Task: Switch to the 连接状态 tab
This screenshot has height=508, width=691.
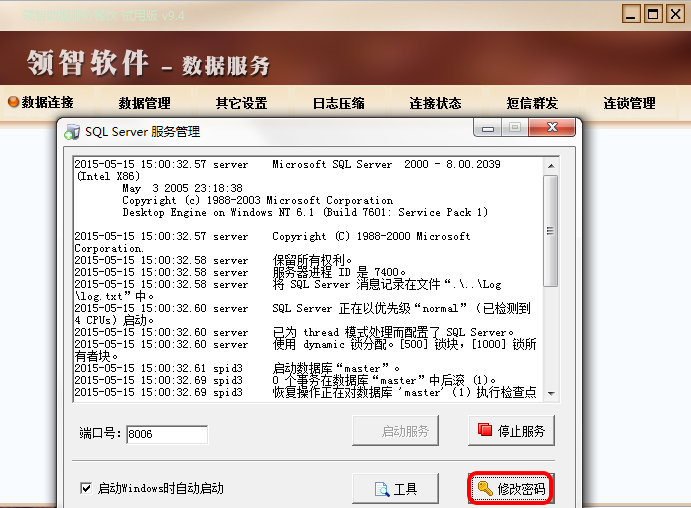Action: [435, 104]
